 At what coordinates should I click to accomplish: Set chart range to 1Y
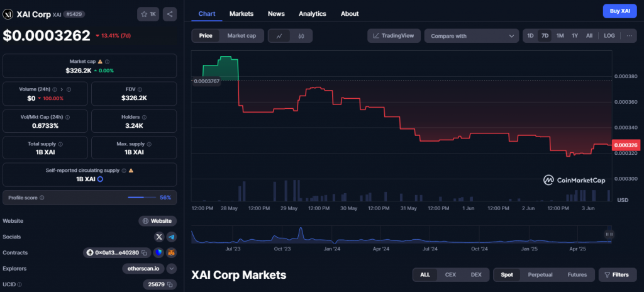pos(575,36)
